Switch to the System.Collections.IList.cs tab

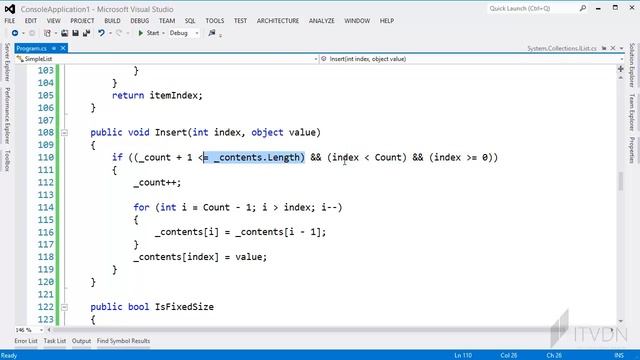point(562,48)
